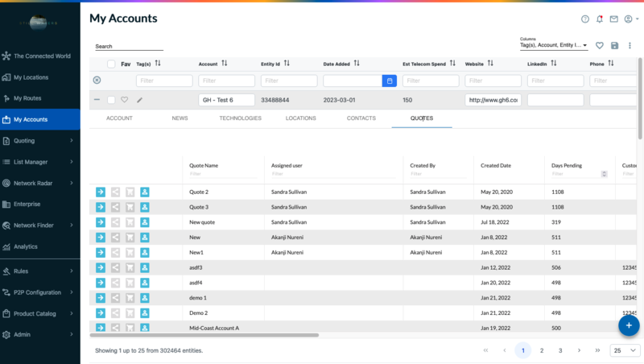Image resolution: width=644 pixels, height=364 pixels.
Task: Go to page 2 of results
Action: click(542, 350)
